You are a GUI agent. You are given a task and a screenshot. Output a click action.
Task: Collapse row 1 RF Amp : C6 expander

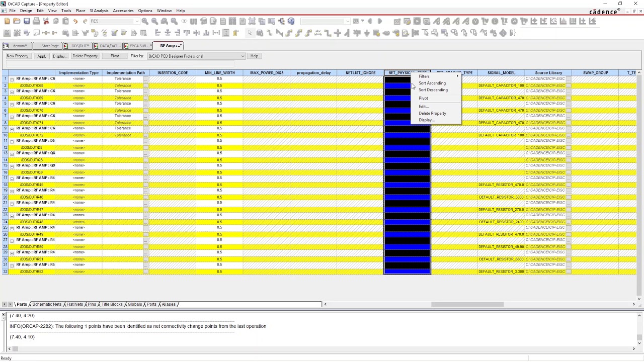(x=12, y=79)
